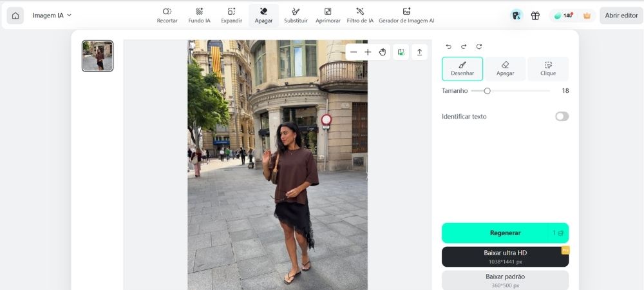Open Filtro de IA
Image resolution: width=644 pixels, height=290 pixels.
click(360, 15)
